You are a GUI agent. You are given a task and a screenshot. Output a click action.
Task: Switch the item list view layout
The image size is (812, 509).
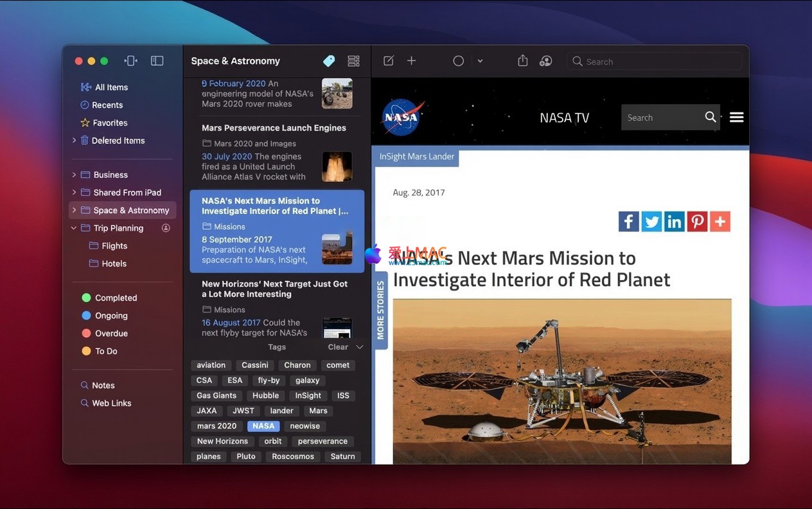point(353,61)
